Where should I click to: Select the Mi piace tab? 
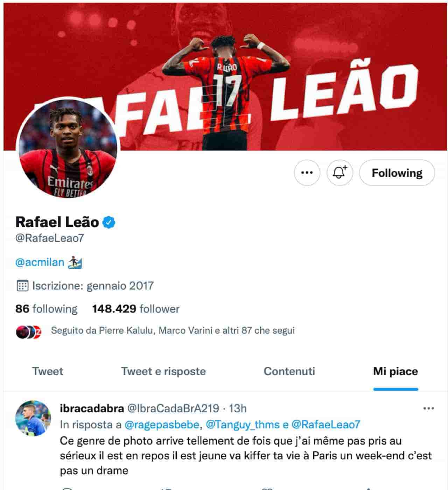click(x=395, y=371)
